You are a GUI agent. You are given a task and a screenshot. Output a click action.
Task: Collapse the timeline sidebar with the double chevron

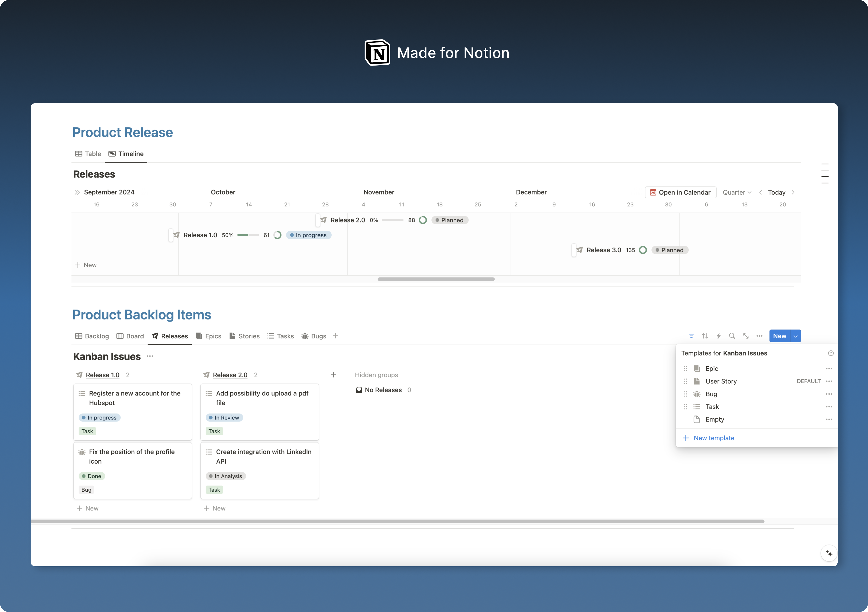[77, 192]
